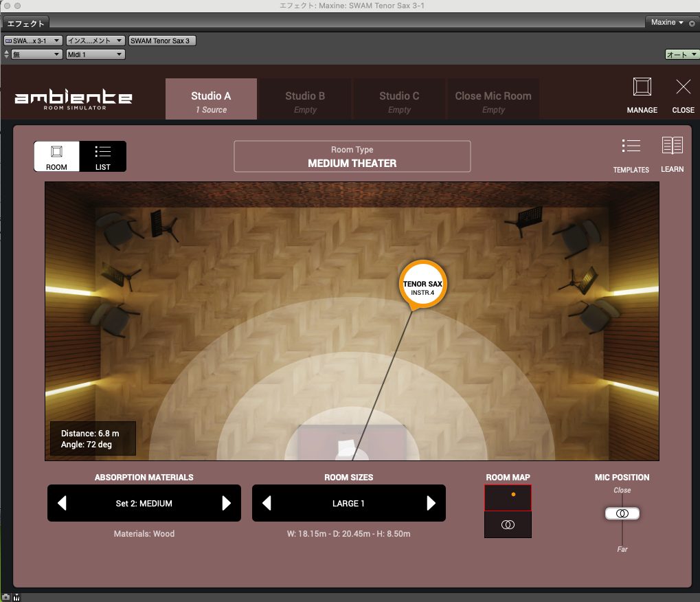This screenshot has width=700, height=602.
Task: Click the preset up/down stepper arrows
Action: tap(6, 54)
